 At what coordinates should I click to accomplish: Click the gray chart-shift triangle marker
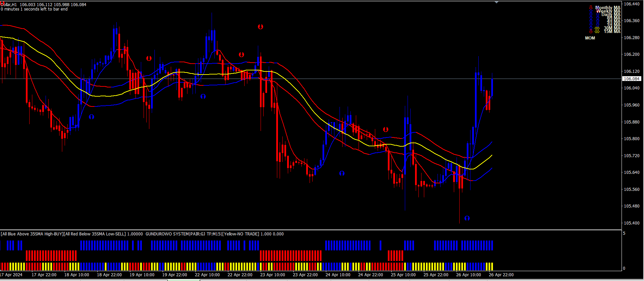pyautogui.click(x=497, y=2)
